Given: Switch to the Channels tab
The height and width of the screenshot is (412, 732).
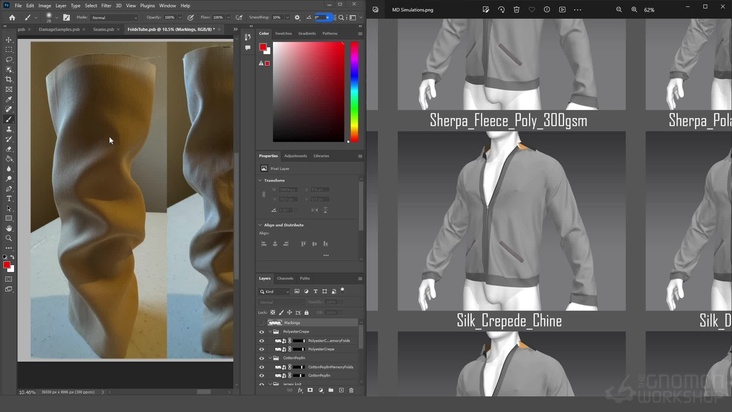Looking at the screenshot, I should 285,279.
